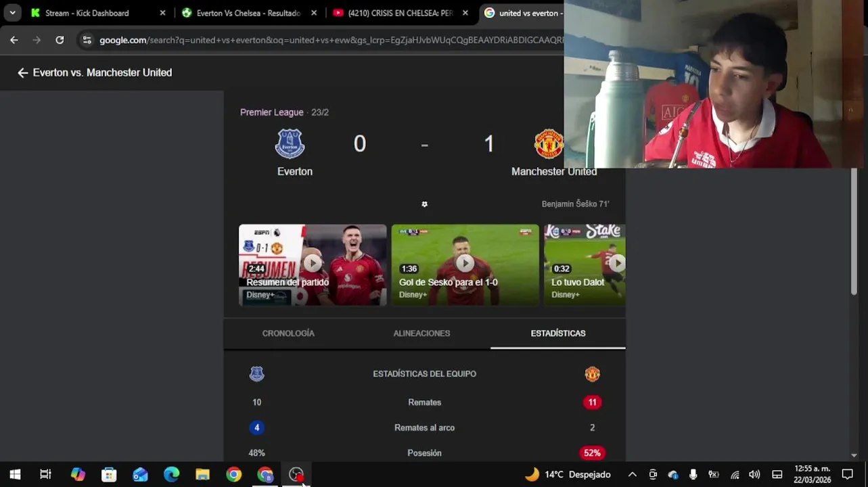Open File Explorer from taskbar

click(x=202, y=475)
